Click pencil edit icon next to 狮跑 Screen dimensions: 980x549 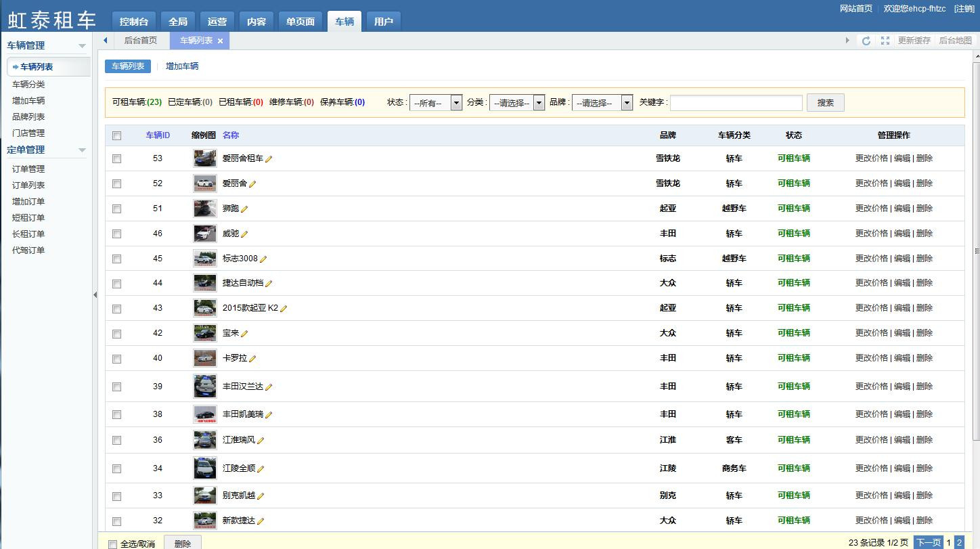(x=244, y=209)
